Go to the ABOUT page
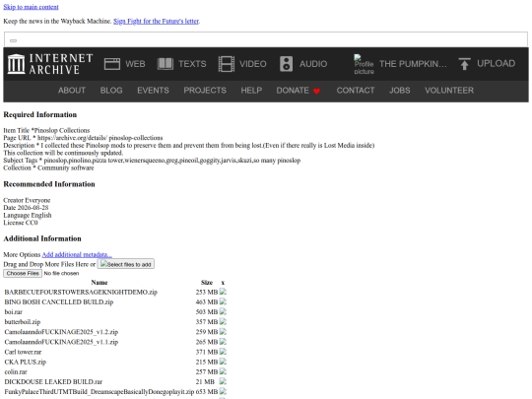Viewport: 532px width, 399px height. coord(72,91)
